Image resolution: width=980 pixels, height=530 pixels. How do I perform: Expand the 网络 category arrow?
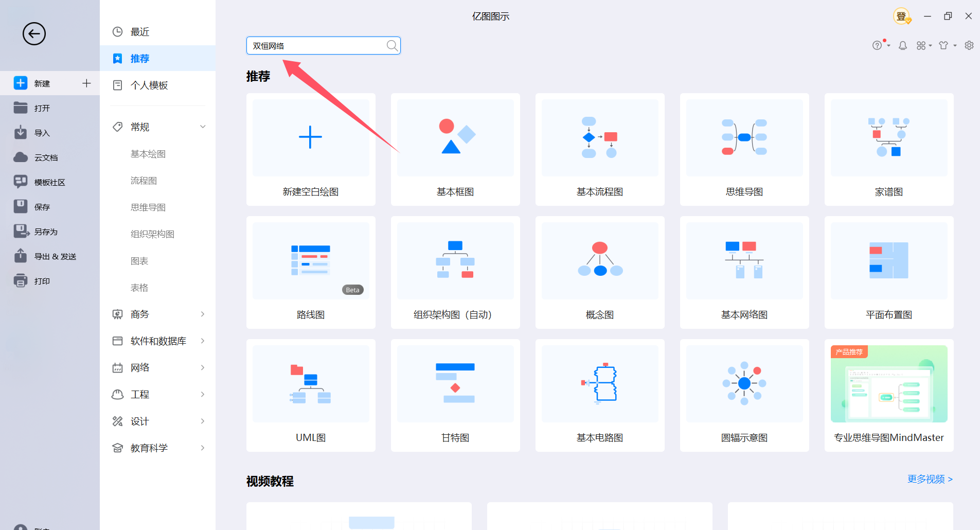tap(203, 367)
